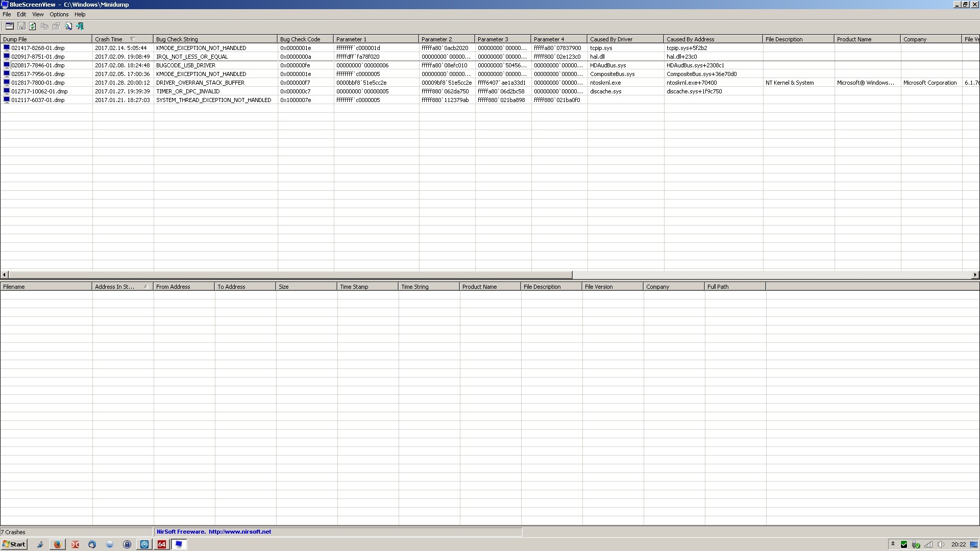
Task: Click the qBittorrent taskbar icon
Action: (109, 544)
